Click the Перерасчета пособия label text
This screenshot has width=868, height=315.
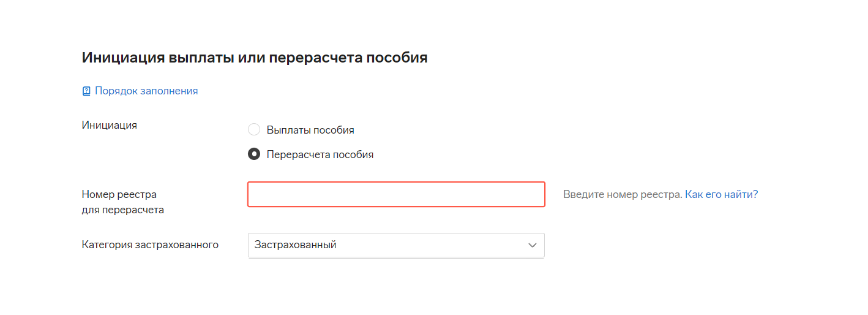(x=320, y=154)
